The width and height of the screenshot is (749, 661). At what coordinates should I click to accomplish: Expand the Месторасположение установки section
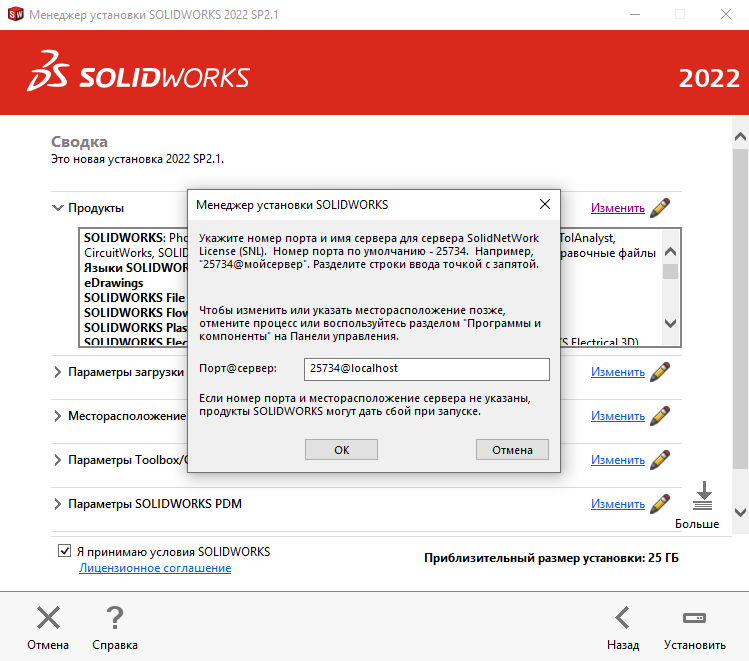(x=58, y=416)
